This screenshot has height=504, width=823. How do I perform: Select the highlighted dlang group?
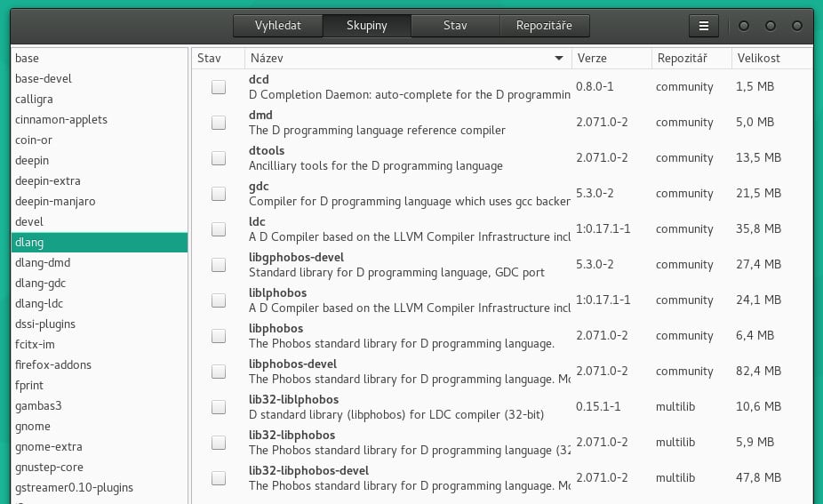100,243
